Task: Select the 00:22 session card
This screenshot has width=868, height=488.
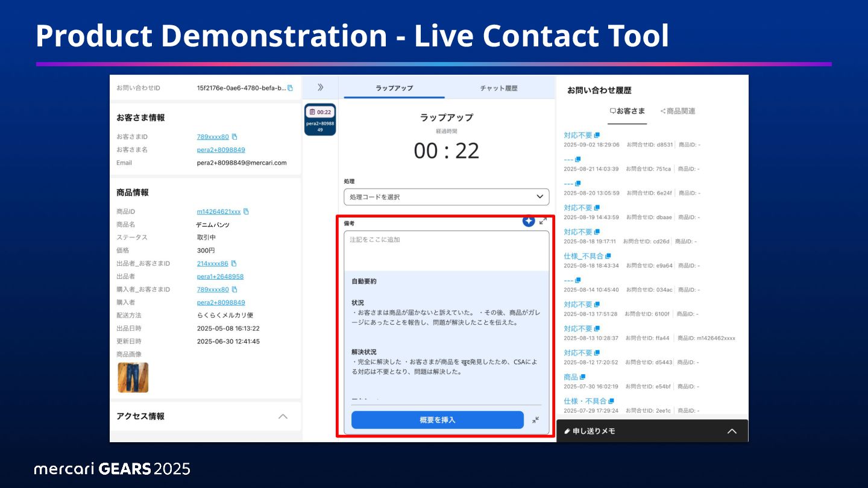Action: pyautogui.click(x=320, y=119)
